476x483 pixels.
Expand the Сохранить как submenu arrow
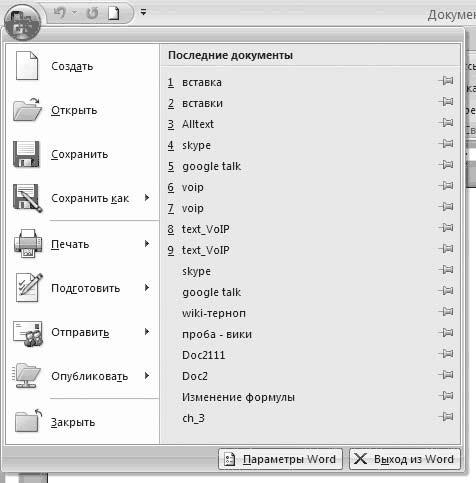(x=147, y=198)
